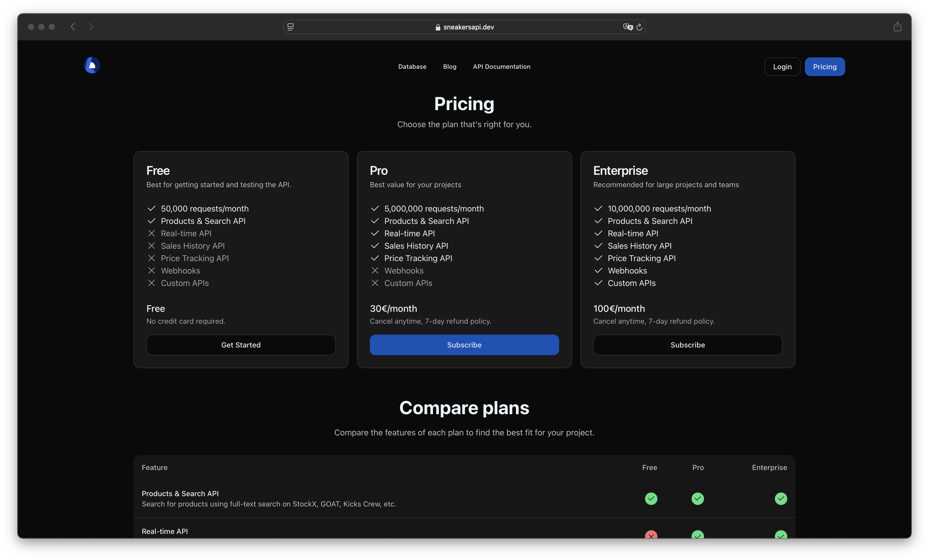Click the Login button
929x560 pixels.
pyautogui.click(x=782, y=67)
